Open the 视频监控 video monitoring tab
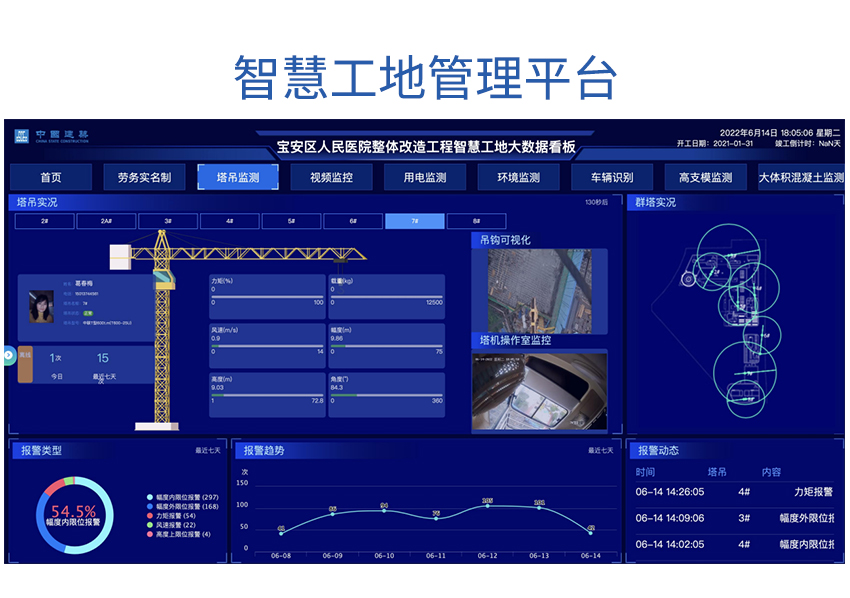Viewport: 850px width, 598px height. click(x=331, y=178)
